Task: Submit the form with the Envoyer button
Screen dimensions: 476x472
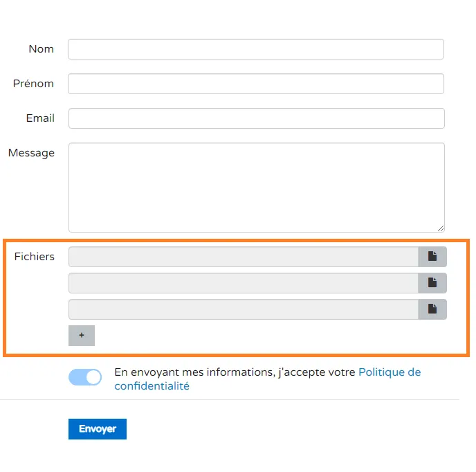Action: pos(98,429)
